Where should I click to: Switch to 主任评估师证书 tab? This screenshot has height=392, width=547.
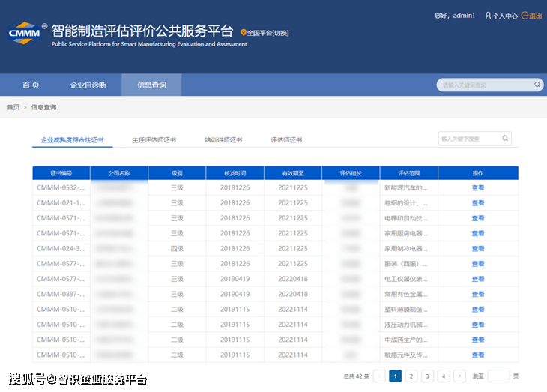click(154, 140)
